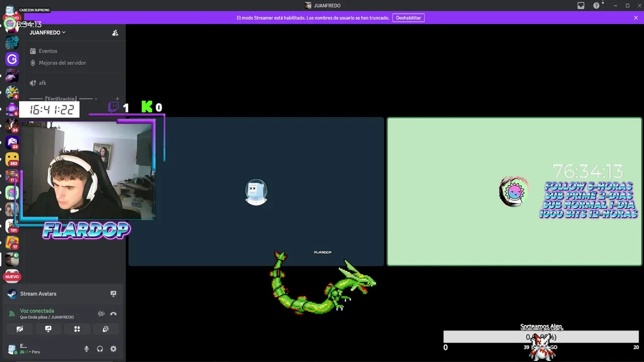Disconnect from voice with hang-up icon

click(113, 314)
